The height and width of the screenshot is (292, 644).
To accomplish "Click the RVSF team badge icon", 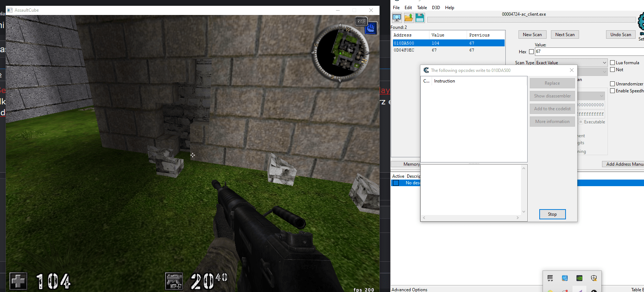I will click(361, 22).
